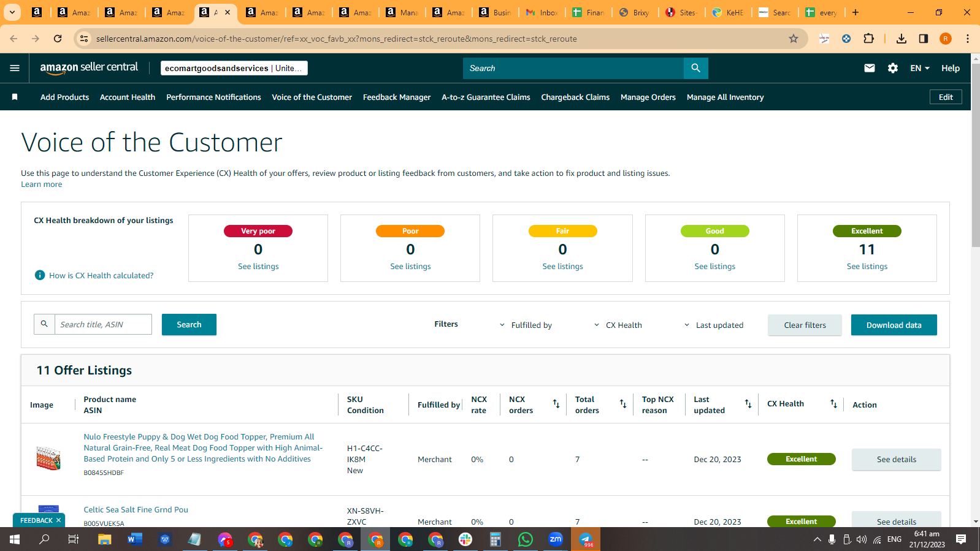Image resolution: width=980 pixels, height=551 pixels.
Task: Open Telegram from the taskbar
Action: [x=586, y=539]
